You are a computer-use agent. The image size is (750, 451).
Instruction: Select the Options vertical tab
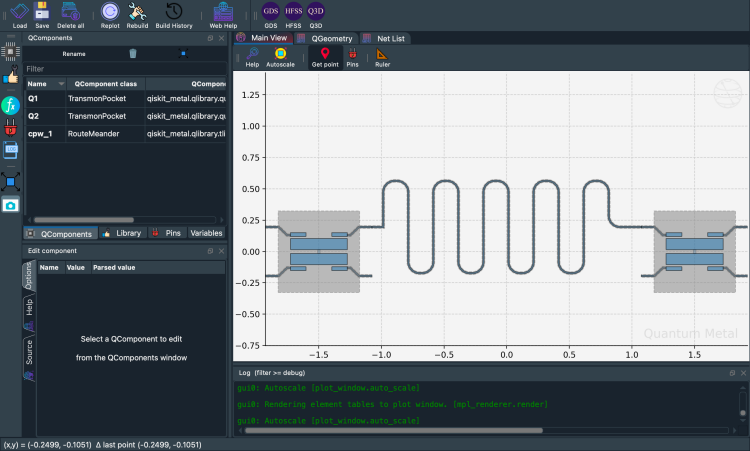[x=29, y=275]
